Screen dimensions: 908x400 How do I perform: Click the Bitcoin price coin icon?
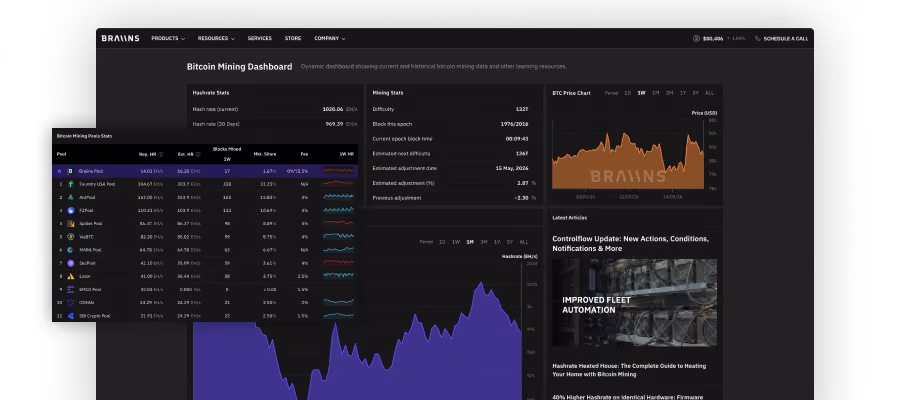(x=696, y=38)
